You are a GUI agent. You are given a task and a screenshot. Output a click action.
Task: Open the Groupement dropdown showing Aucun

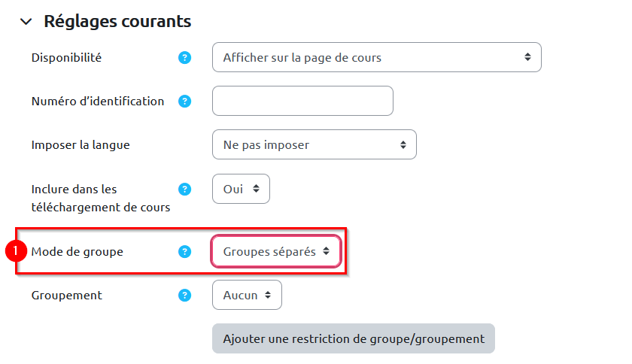pos(247,296)
